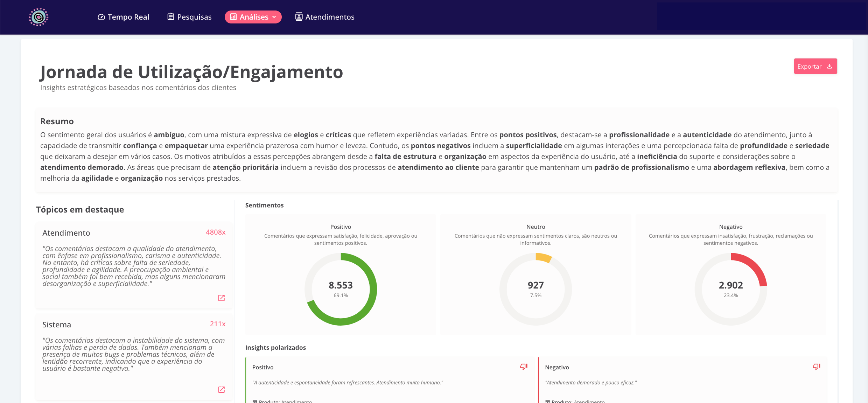Click thumbs-down icon on Positivo insight
The height and width of the screenshot is (403, 868).
tap(524, 367)
